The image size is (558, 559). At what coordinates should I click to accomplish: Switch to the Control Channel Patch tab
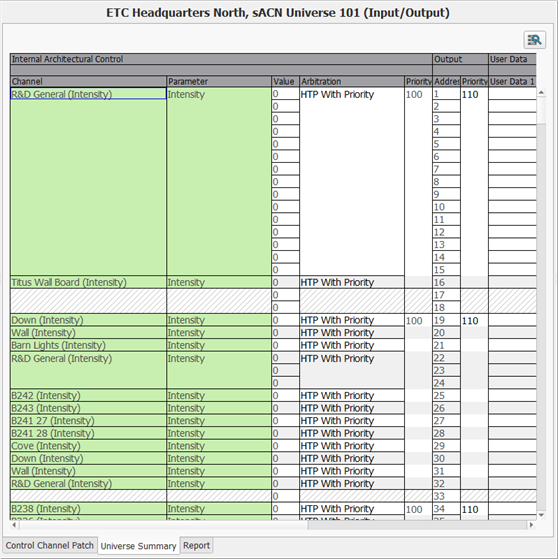click(50, 545)
